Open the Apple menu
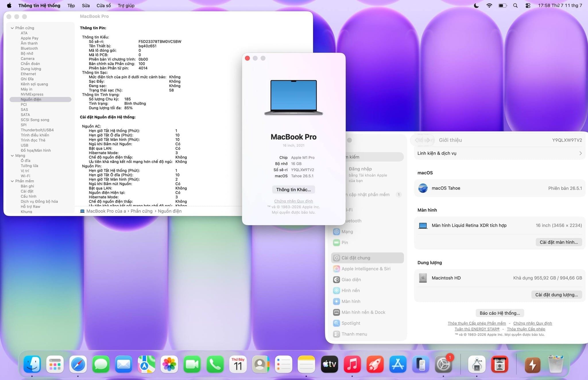 click(x=9, y=5)
